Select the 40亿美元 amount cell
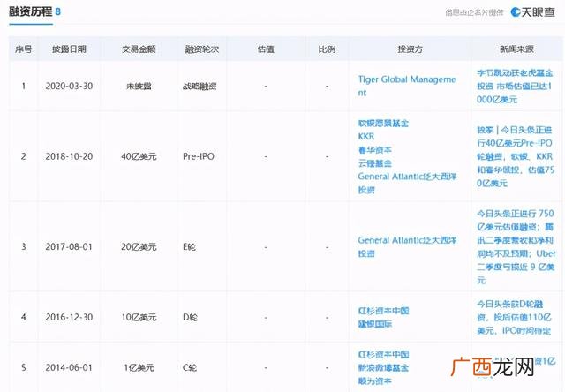The image size is (565, 392). (139, 156)
